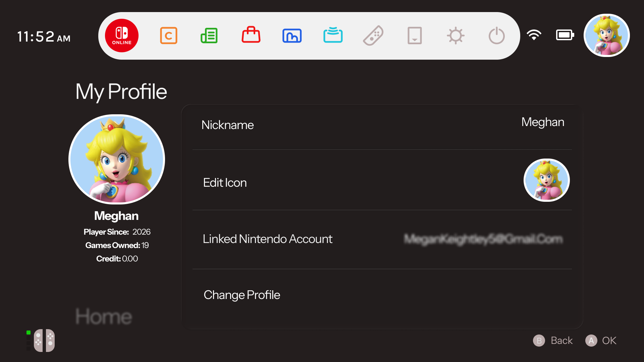The height and width of the screenshot is (362, 644).
Task: Click the blurred email address
Action: [483, 239]
